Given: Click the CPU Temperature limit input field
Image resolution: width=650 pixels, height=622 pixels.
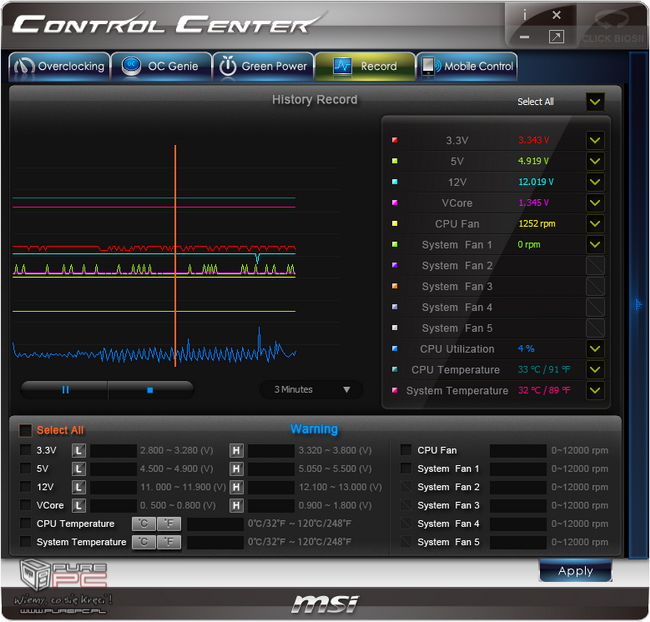Looking at the screenshot, I should 215,524.
